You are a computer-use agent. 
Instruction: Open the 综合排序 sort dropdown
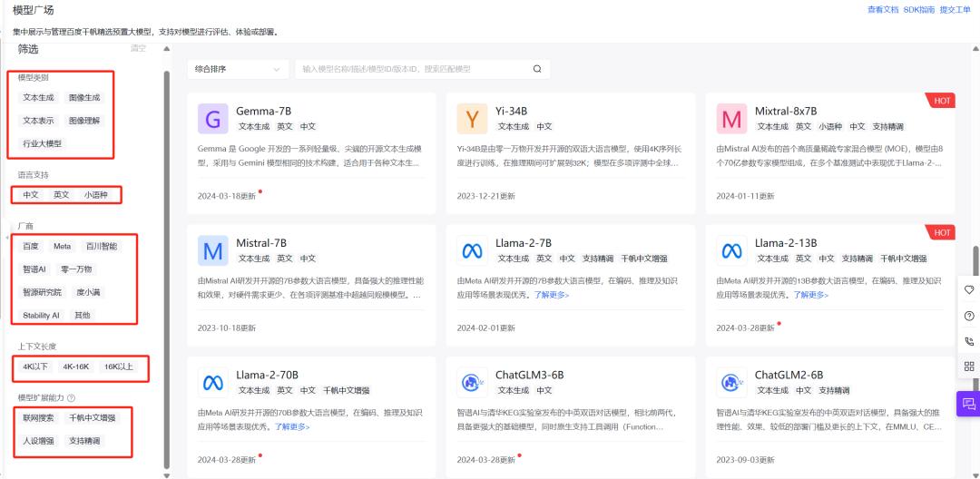point(238,69)
